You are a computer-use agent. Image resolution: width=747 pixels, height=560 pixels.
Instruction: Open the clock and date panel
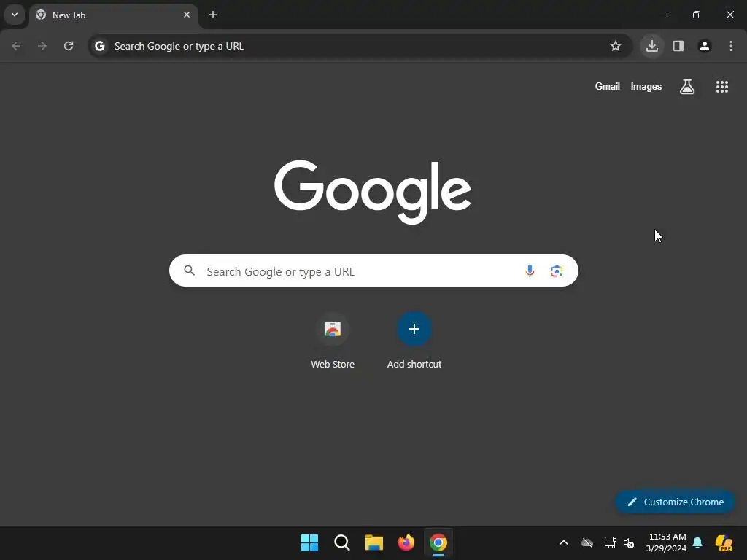point(666,542)
